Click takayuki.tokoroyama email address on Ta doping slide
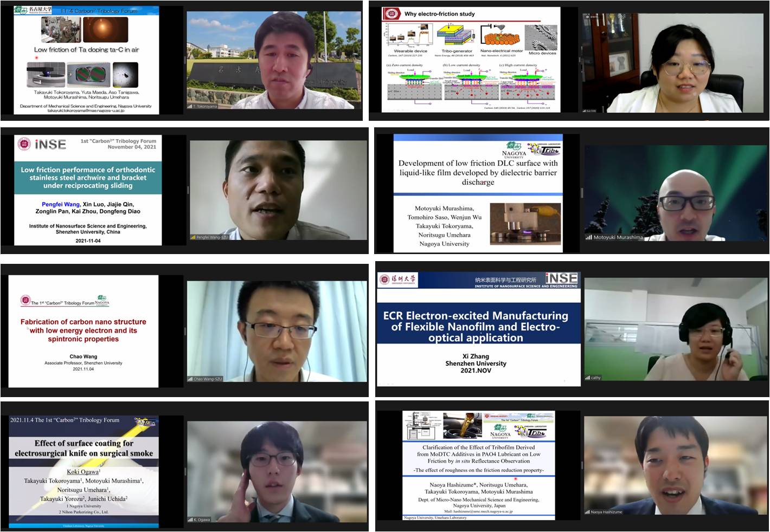Image resolution: width=770 pixels, height=532 pixels. [x=86, y=111]
